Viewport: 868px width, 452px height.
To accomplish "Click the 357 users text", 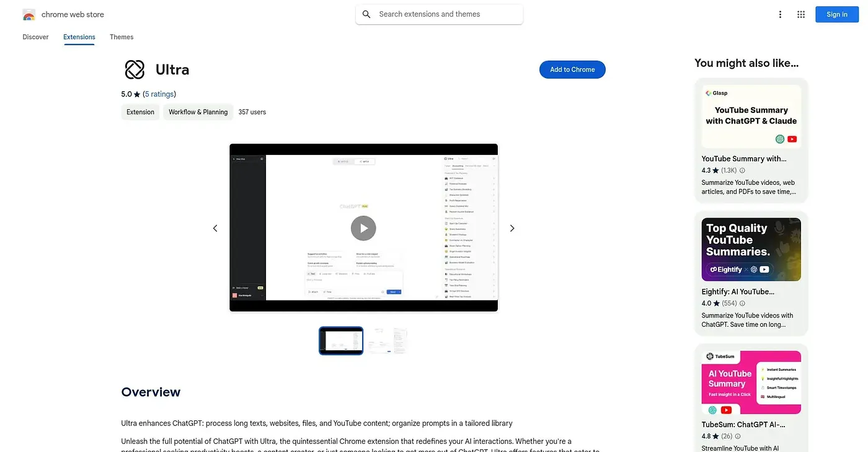I will click(x=252, y=112).
